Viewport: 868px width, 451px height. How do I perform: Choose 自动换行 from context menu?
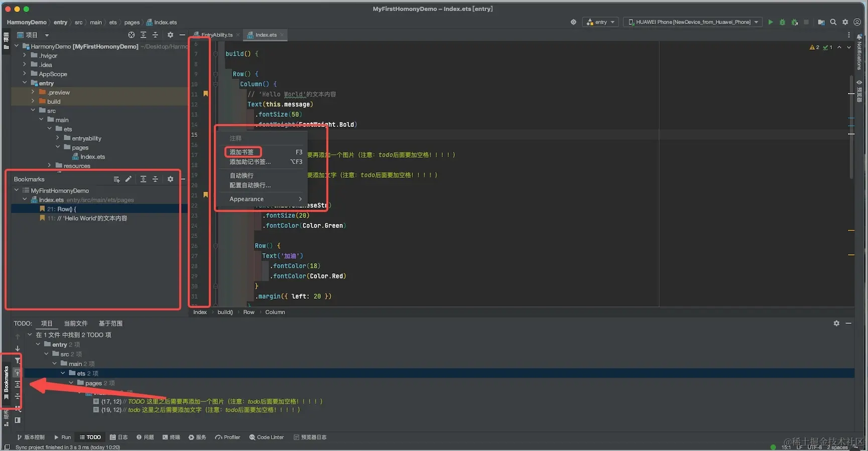(264, 175)
